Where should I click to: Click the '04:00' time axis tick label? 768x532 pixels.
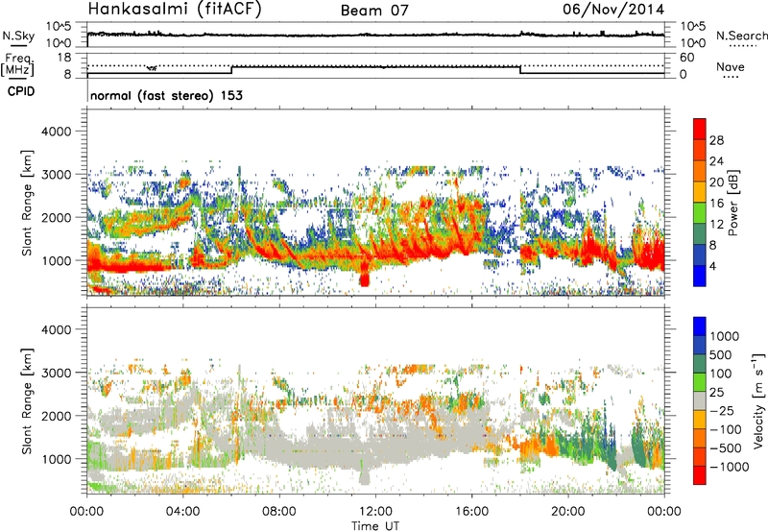point(183,511)
